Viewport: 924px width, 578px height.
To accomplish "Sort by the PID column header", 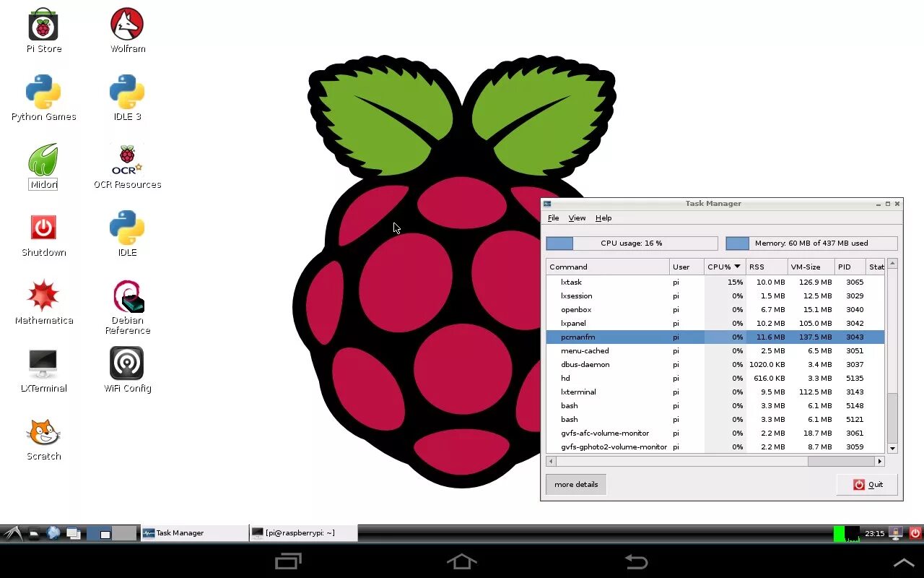I will click(850, 267).
